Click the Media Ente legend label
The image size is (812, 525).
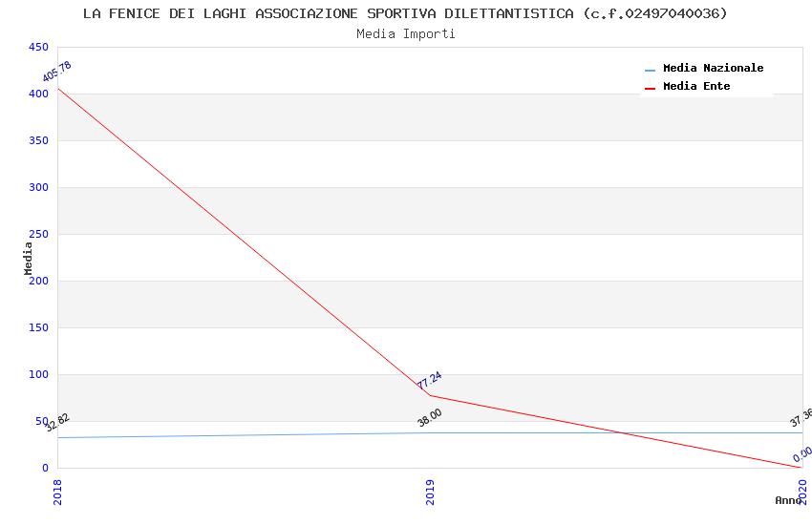tap(696, 86)
